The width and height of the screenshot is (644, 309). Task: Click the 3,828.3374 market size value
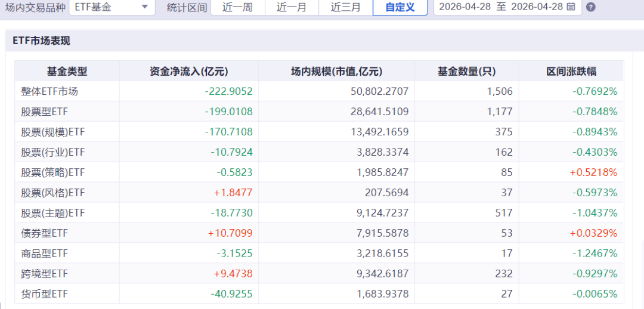pyautogui.click(x=382, y=152)
